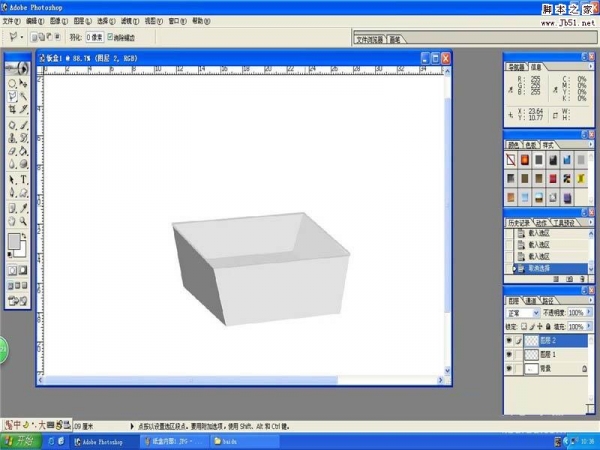
Task: Select the Path Selection tool
Action: [x=12, y=179]
